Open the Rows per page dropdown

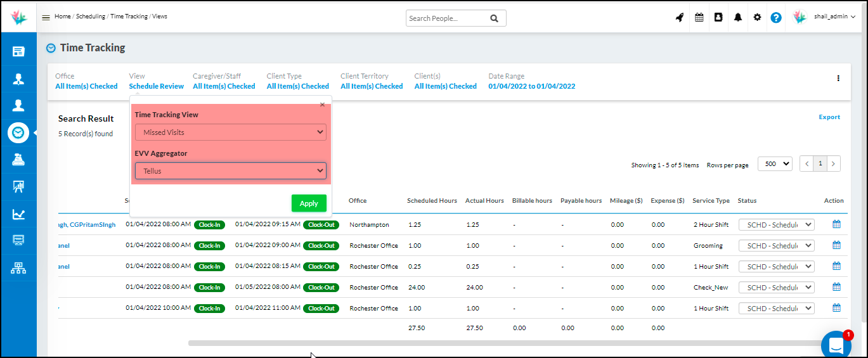(x=775, y=164)
